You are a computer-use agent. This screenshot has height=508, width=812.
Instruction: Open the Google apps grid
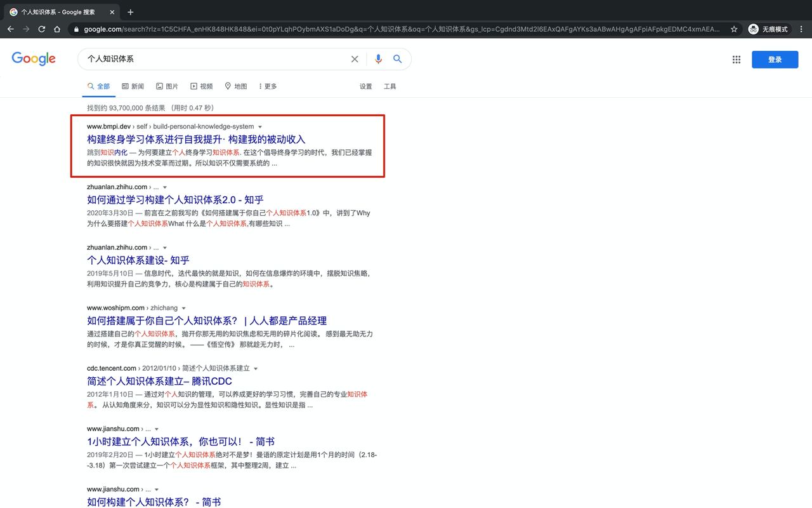737,60
